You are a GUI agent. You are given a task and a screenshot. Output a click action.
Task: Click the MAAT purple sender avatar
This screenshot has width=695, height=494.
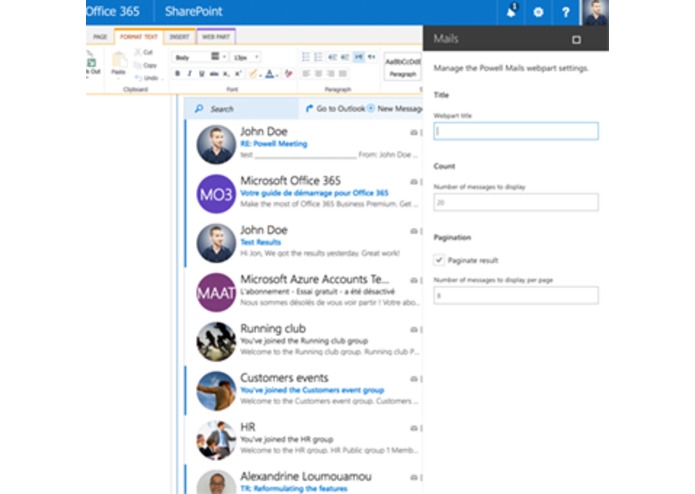click(x=216, y=292)
